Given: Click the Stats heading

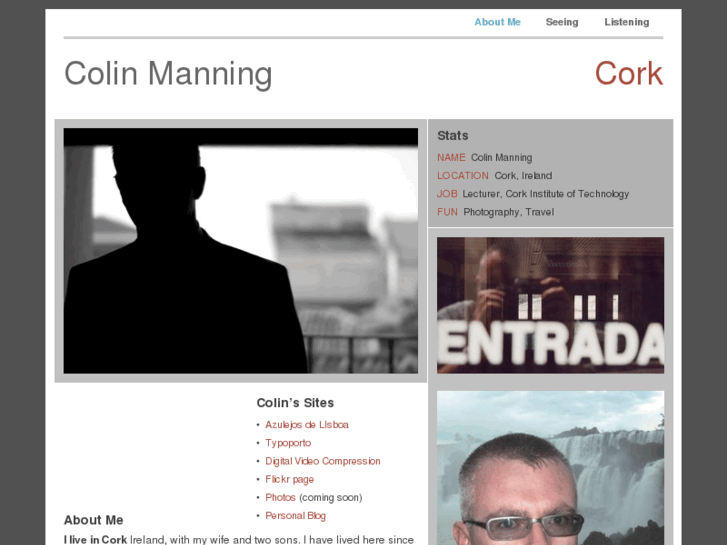Looking at the screenshot, I should [453, 135].
